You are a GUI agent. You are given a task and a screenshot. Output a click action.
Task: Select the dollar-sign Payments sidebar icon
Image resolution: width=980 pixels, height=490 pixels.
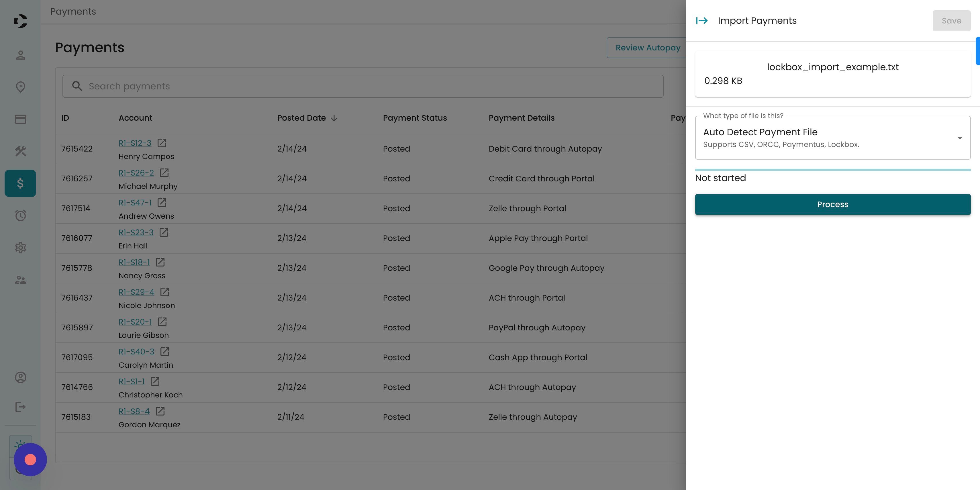(21, 183)
